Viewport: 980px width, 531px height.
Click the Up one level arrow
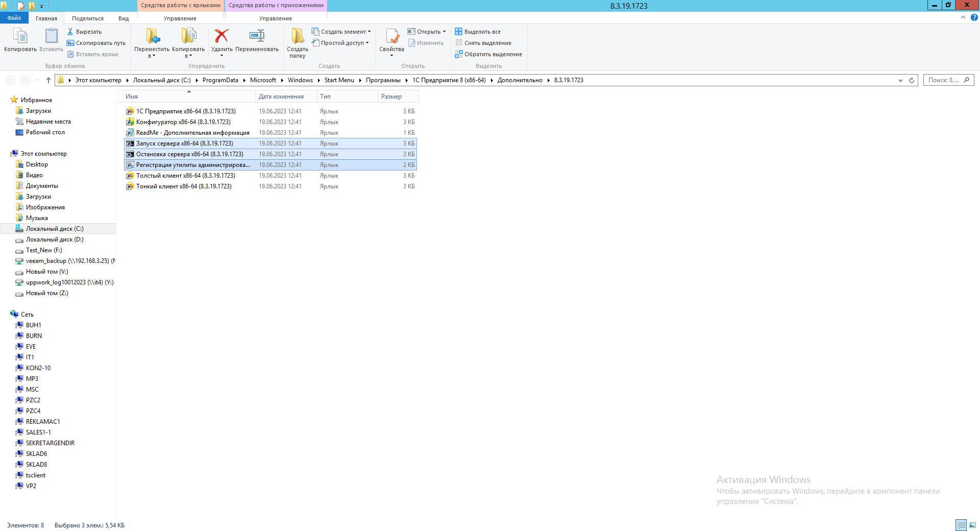click(48, 80)
